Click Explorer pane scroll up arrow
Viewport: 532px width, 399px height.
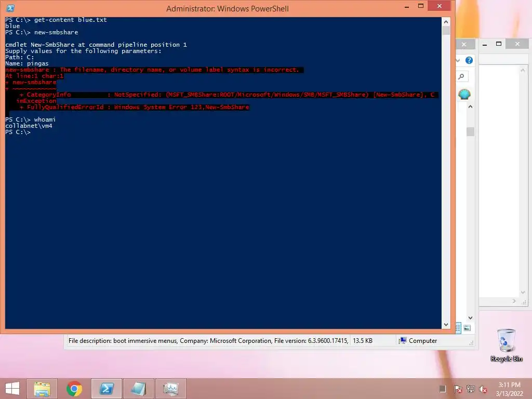[x=470, y=107]
